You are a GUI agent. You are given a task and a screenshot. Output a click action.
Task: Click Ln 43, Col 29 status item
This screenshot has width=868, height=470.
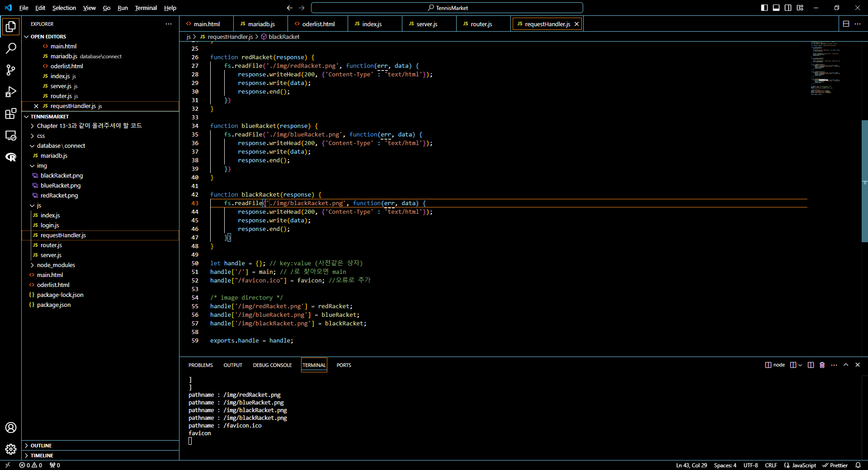(x=691, y=465)
